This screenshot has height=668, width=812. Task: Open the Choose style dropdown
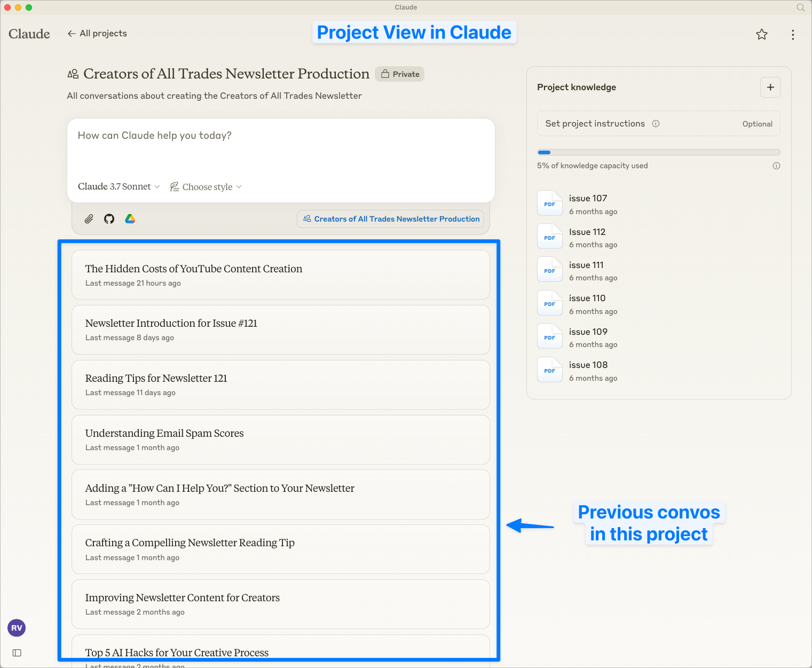click(x=206, y=186)
